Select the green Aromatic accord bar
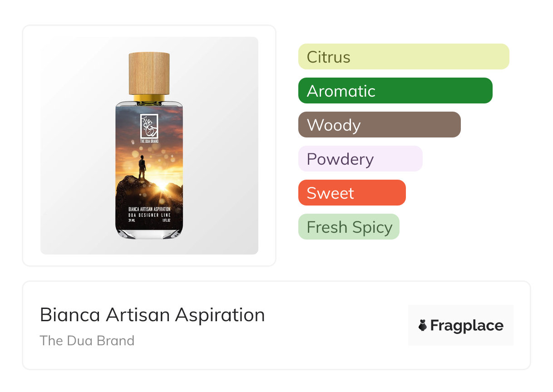The height and width of the screenshot is (392, 553). [395, 91]
